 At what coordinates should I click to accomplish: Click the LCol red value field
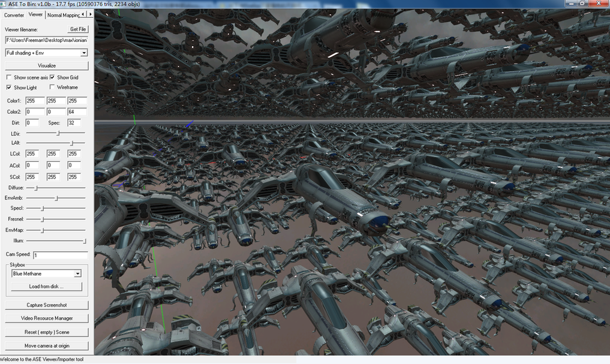tap(32, 154)
